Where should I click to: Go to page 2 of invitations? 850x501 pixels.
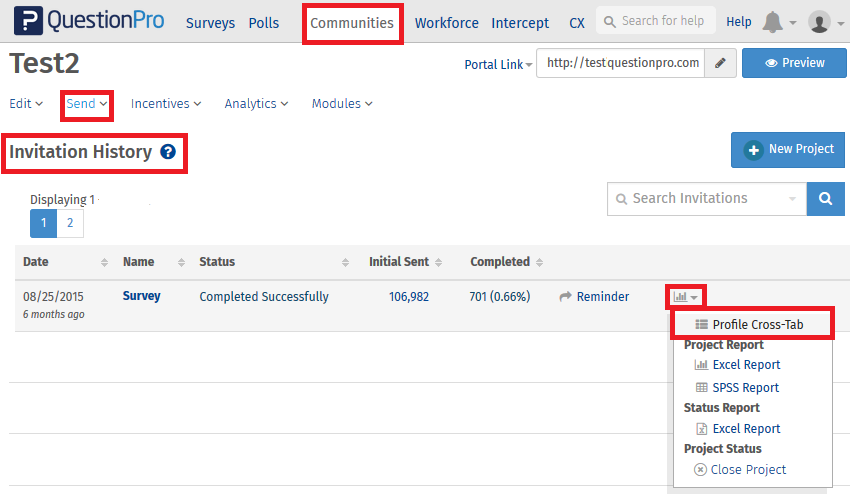[70, 224]
